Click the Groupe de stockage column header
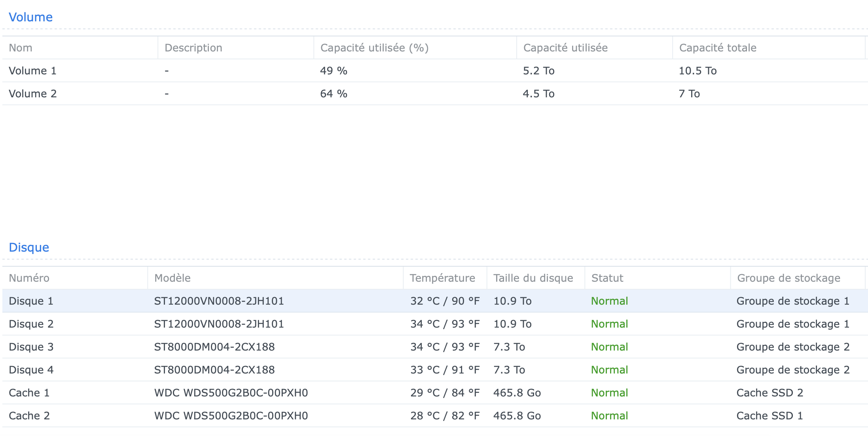The image size is (868, 436). (788, 278)
